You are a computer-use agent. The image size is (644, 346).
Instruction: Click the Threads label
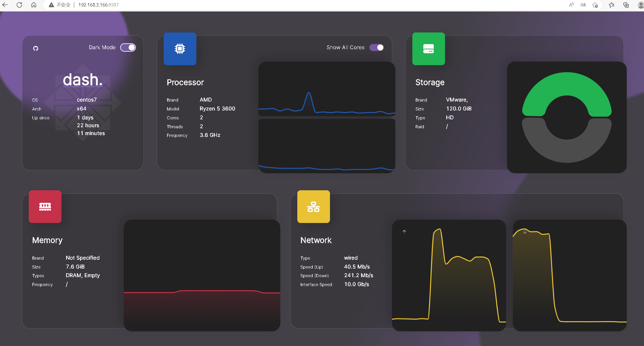(x=175, y=127)
